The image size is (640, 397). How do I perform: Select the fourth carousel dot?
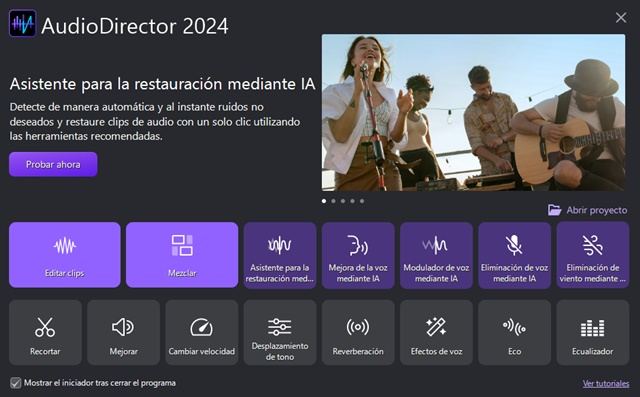click(x=352, y=201)
